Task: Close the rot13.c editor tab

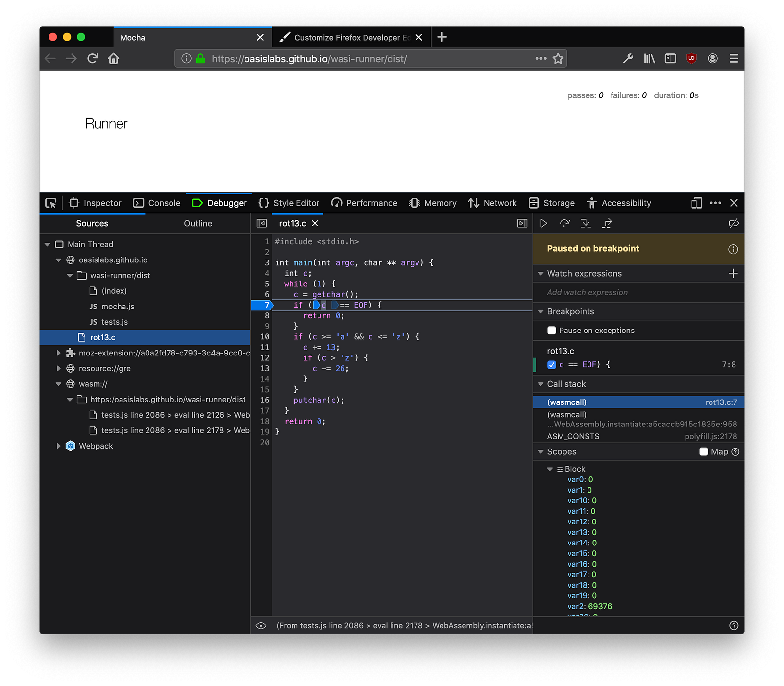Action: [x=315, y=223]
